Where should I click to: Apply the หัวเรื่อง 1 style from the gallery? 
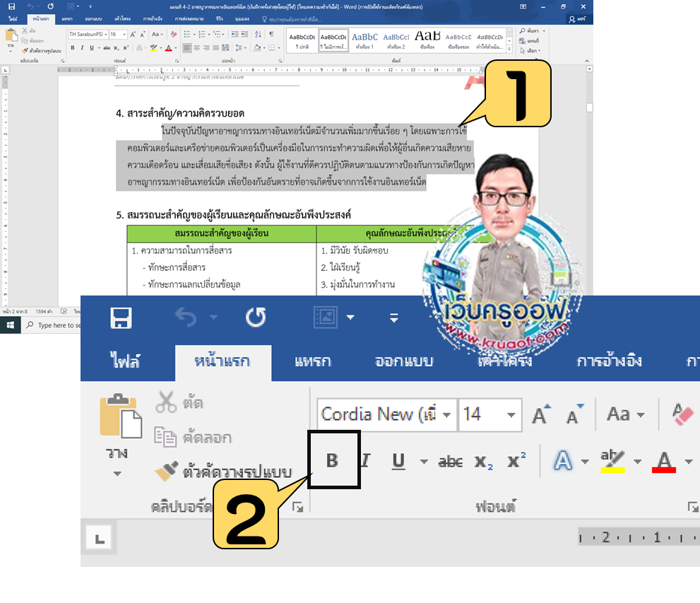click(364, 40)
